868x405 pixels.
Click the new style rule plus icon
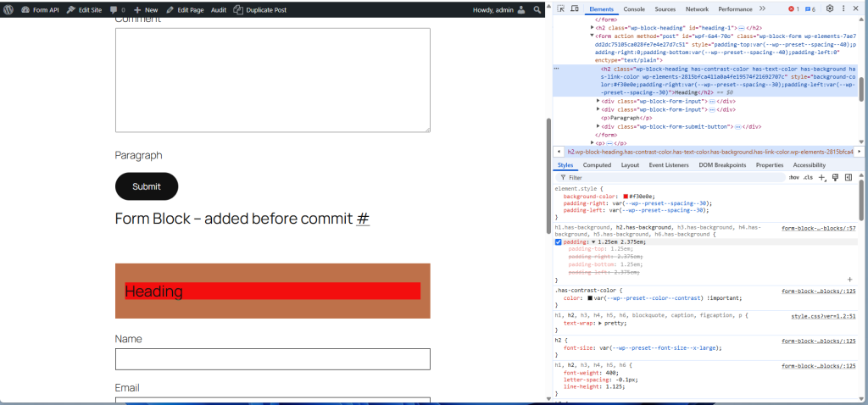coord(821,178)
